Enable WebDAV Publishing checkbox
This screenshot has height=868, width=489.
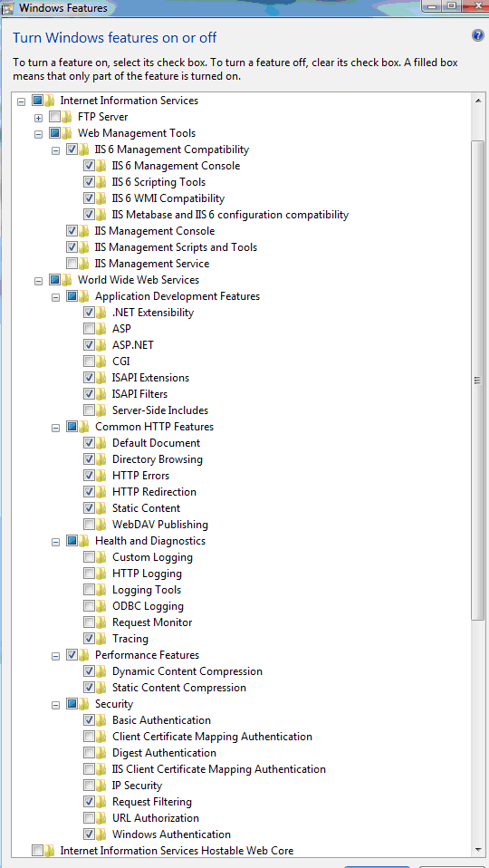(x=89, y=525)
